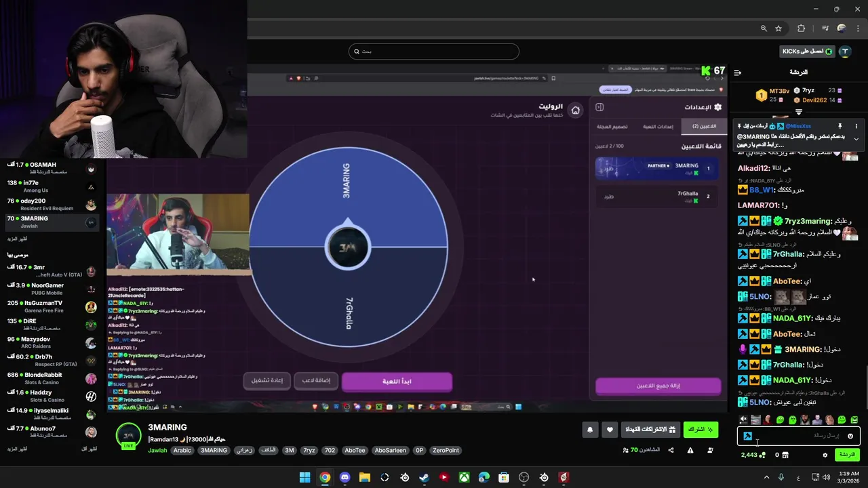The width and height of the screenshot is (868, 488).
Task: Click the purple start game button in stream
Action: tap(397, 382)
